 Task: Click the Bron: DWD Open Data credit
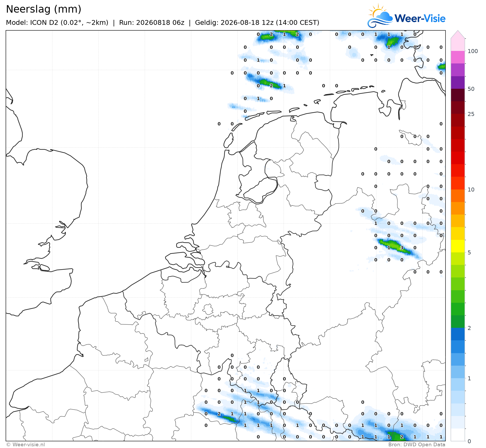(417, 445)
